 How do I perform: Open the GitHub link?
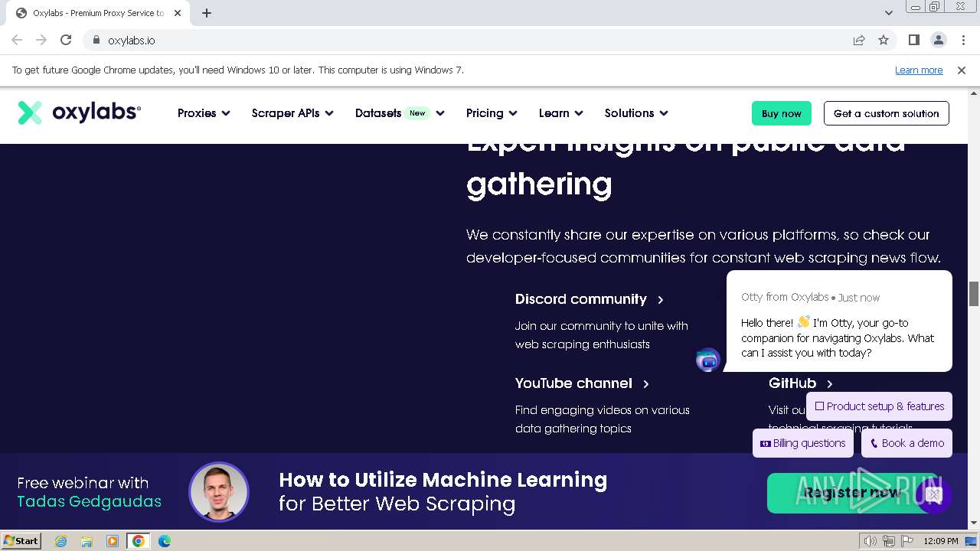coord(800,383)
